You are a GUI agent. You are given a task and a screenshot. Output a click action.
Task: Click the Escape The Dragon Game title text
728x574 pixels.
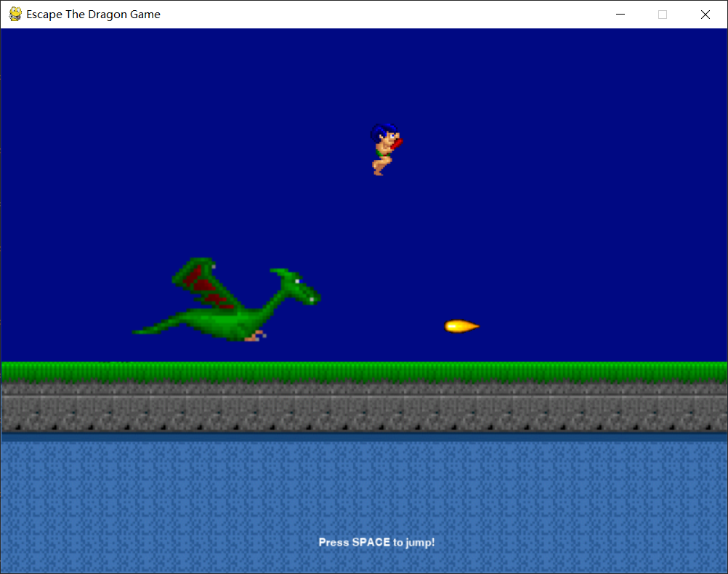coord(92,14)
